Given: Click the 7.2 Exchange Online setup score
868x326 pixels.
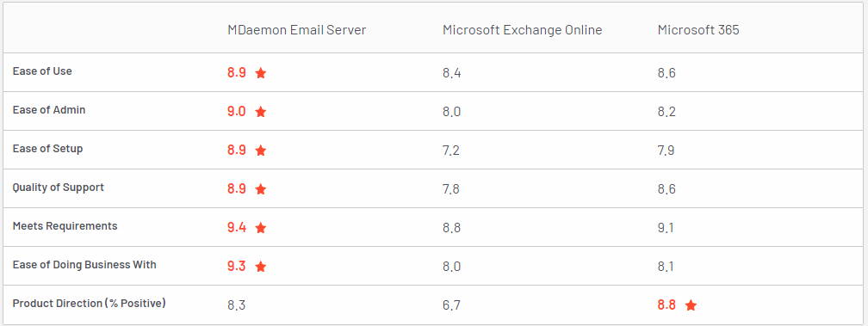Looking at the screenshot, I should pyautogui.click(x=451, y=151).
